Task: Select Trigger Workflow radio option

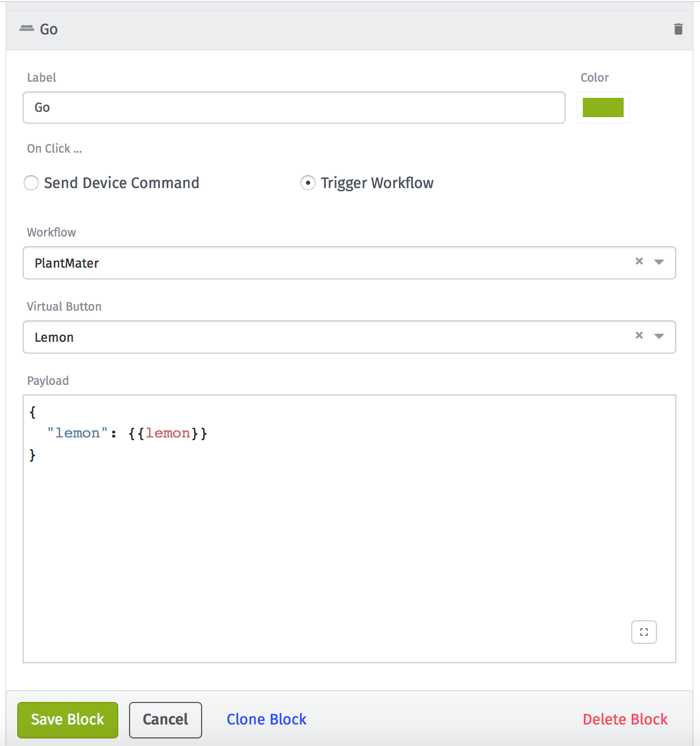Action: click(308, 183)
